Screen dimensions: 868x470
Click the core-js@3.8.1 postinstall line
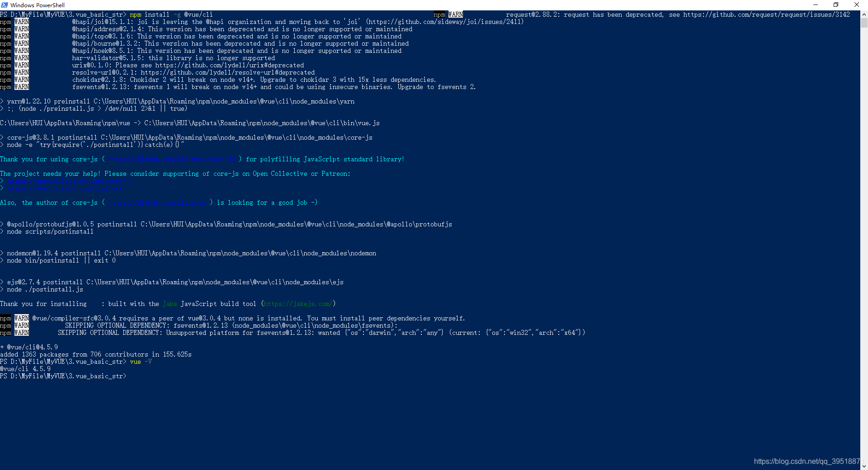[x=186, y=137]
